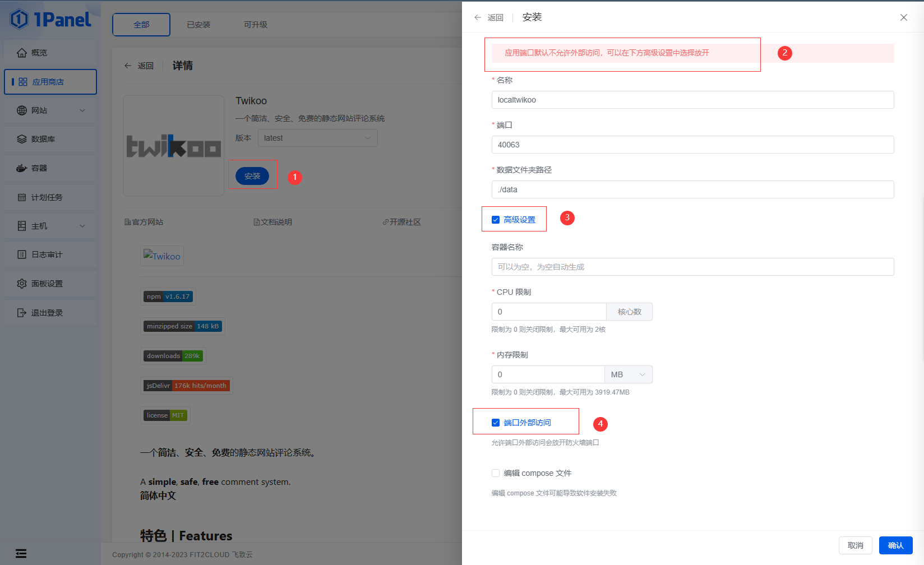Switch to the installed apps tab
924x565 pixels.
[x=198, y=25]
